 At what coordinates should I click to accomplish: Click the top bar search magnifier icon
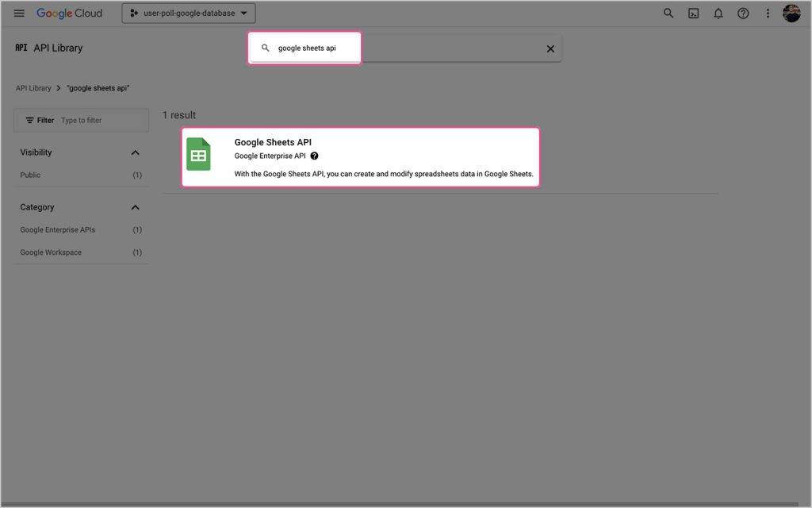668,13
